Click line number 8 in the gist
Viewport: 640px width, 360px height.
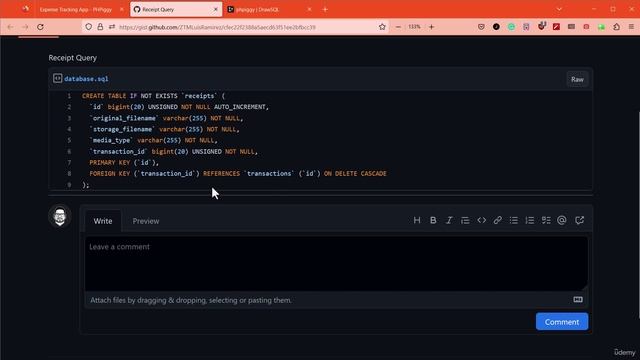point(69,173)
